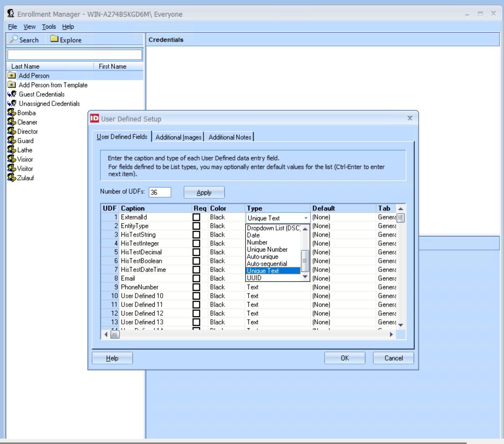Select the Add Person folder icon

coord(12,76)
